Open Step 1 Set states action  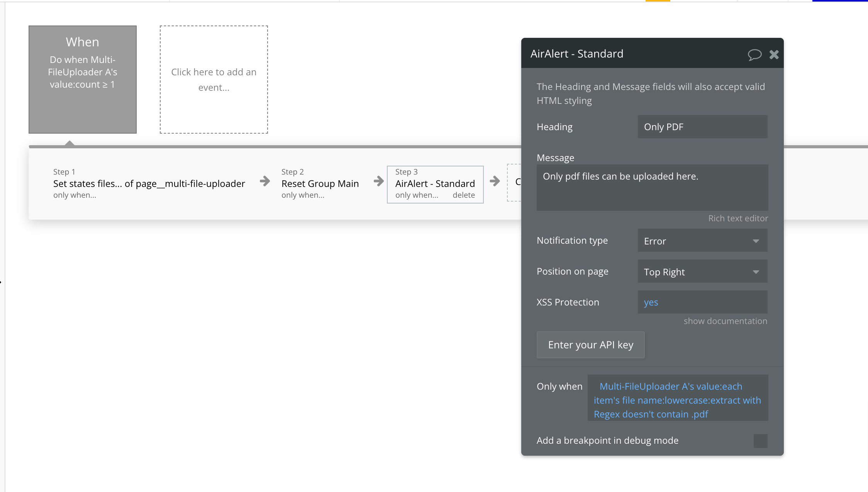tap(149, 184)
